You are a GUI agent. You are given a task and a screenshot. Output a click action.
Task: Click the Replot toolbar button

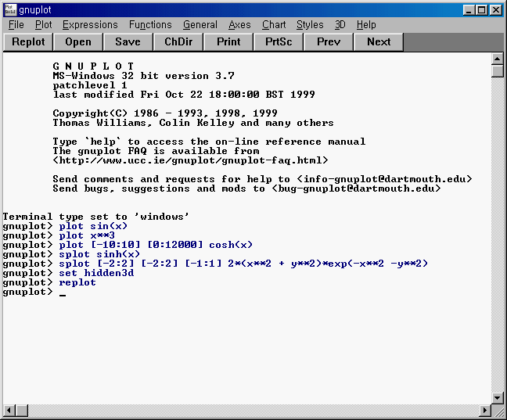(x=28, y=42)
